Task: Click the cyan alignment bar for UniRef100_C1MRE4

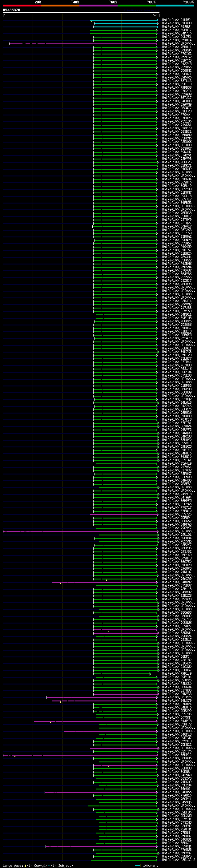Action: coord(124,20)
